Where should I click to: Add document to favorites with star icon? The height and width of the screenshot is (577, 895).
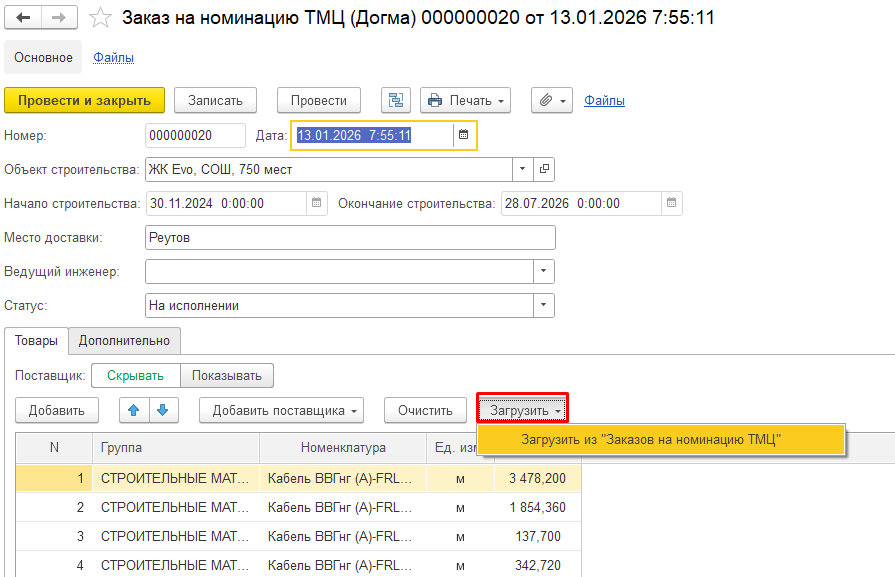(100, 18)
